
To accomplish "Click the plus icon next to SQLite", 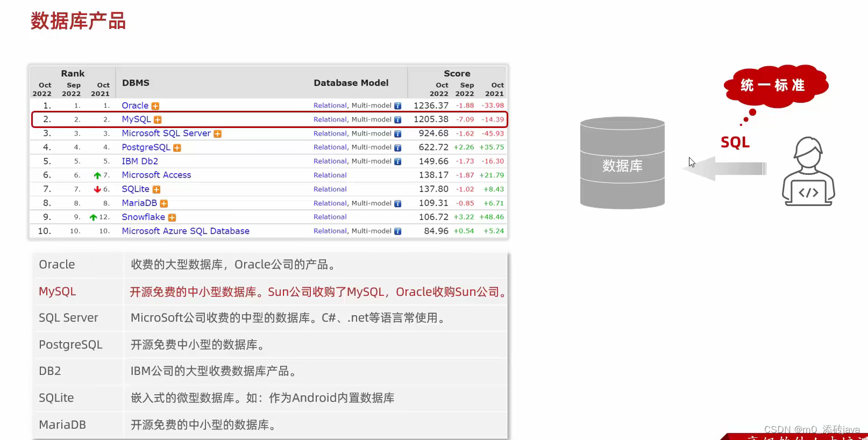I will 156,190.
